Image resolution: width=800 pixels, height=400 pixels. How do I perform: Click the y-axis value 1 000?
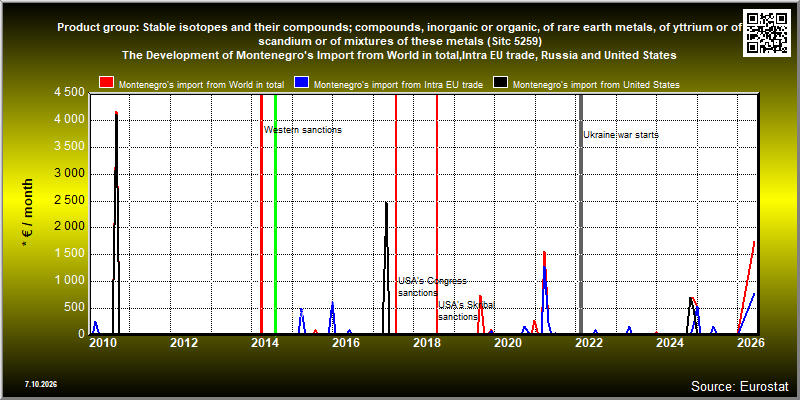pos(69,281)
